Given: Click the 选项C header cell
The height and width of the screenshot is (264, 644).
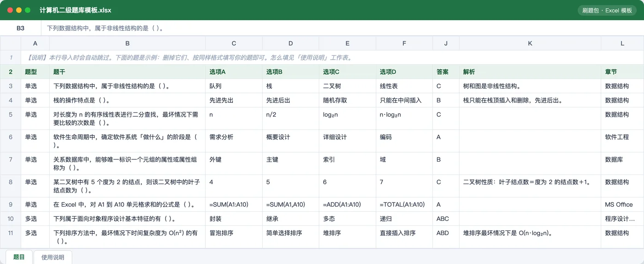Looking at the screenshot, I should pos(348,72).
